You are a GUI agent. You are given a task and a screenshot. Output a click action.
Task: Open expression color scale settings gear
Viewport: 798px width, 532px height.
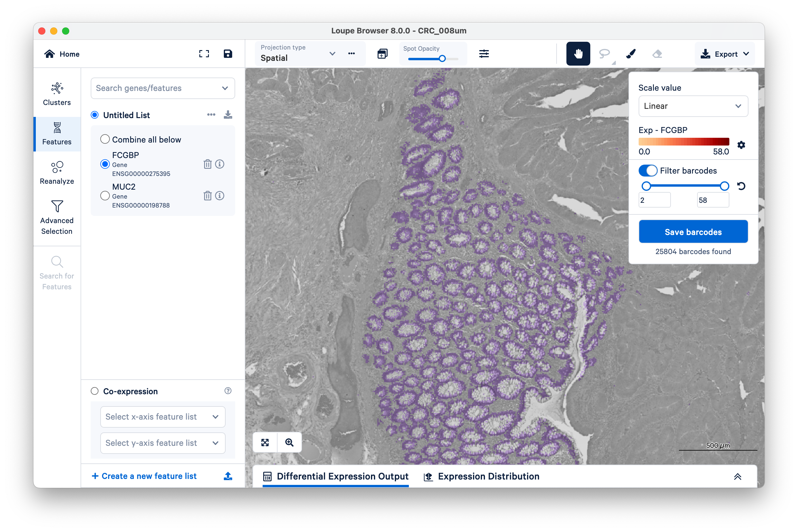pos(741,145)
